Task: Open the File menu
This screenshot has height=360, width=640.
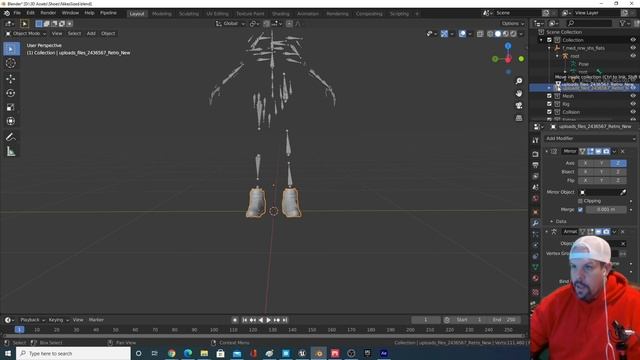Action: coord(17,13)
